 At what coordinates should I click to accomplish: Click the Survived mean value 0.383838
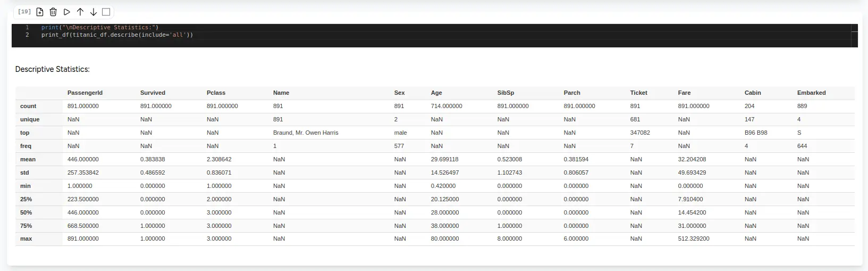click(x=153, y=159)
